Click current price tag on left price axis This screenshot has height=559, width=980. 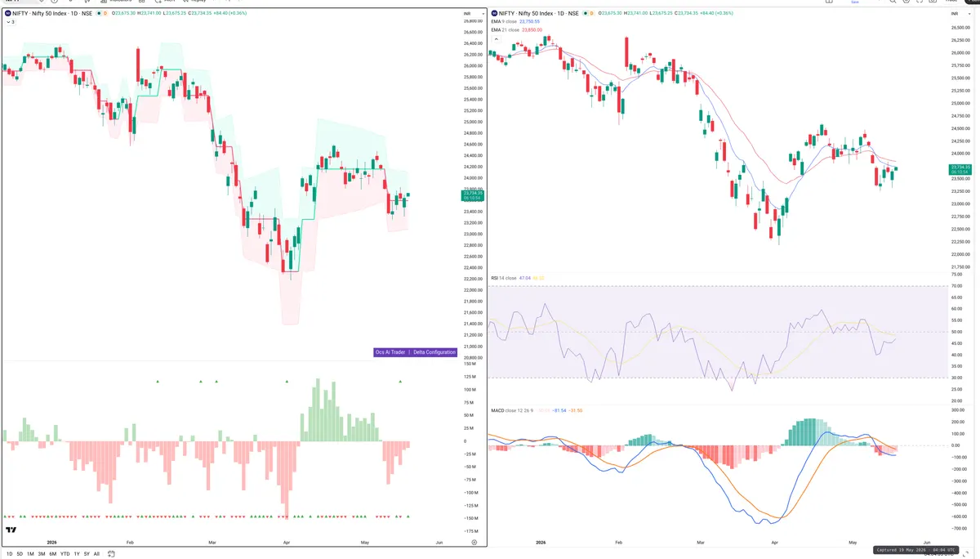click(x=473, y=195)
